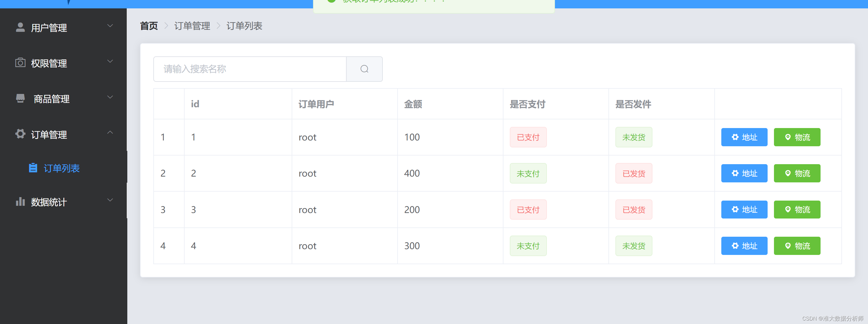Click the 已支付 tag in order 100 row

528,137
